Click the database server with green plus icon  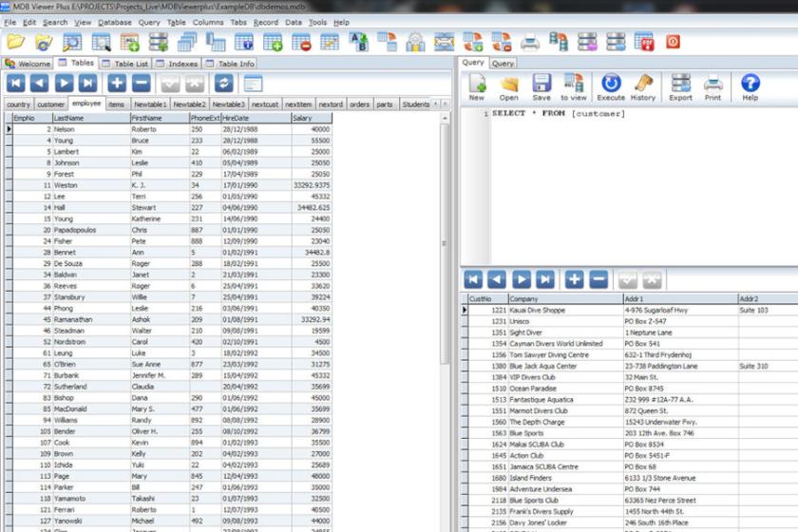[x=159, y=42]
